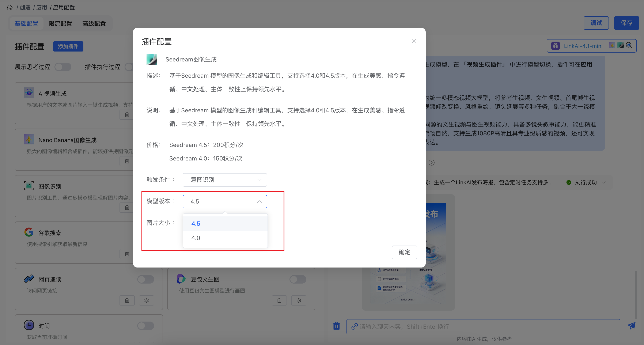Select version 4.0 from dropdown list
The image size is (644, 345).
(196, 238)
